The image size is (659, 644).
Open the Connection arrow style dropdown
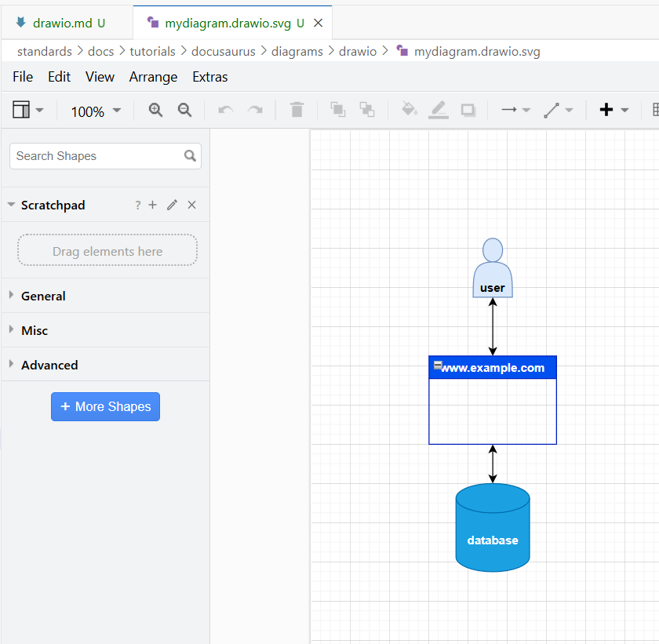point(515,110)
